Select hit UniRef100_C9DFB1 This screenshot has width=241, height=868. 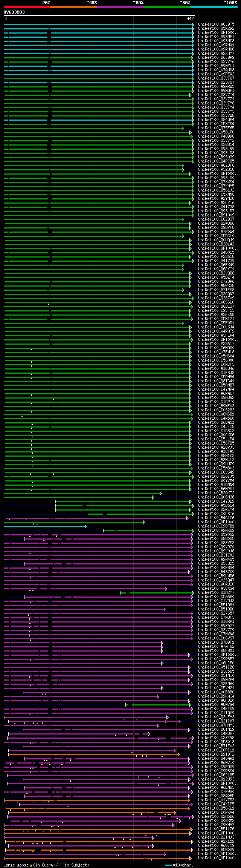pyautogui.click(x=216, y=526)
